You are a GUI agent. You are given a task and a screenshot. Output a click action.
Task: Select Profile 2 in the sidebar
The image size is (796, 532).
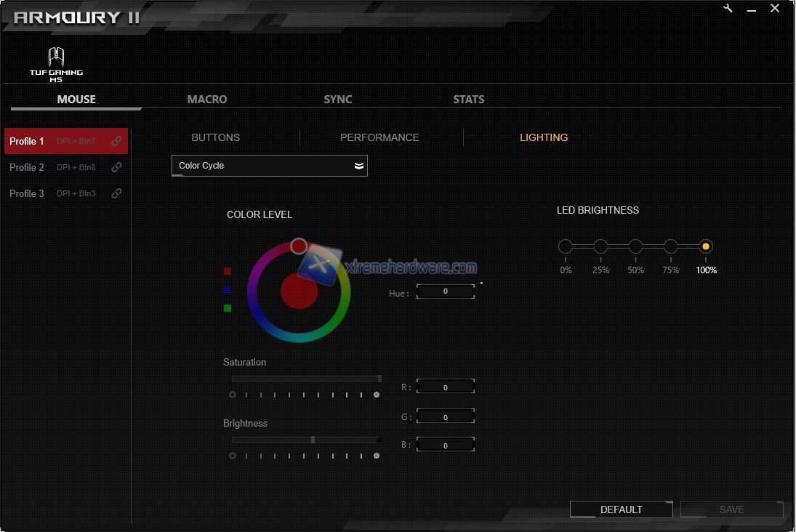tap(27, 167)
